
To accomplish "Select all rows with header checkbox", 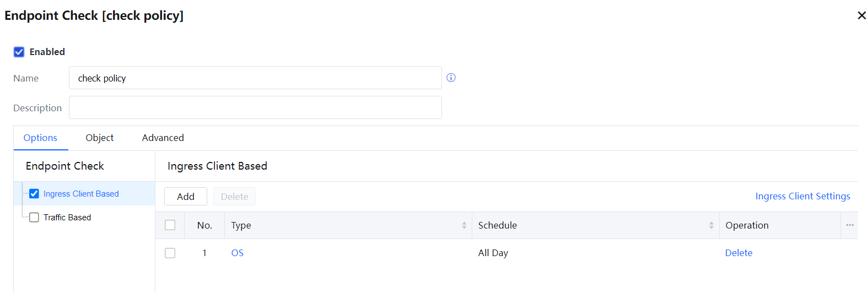I will tap(170, 225).
